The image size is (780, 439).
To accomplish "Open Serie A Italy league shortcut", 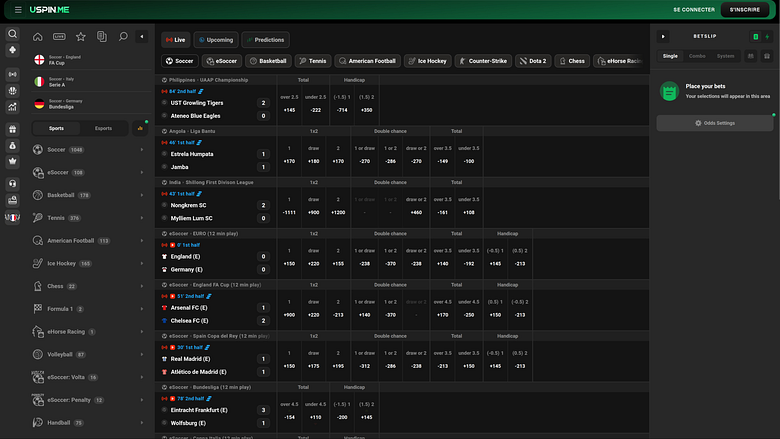I will click(90, 82).
